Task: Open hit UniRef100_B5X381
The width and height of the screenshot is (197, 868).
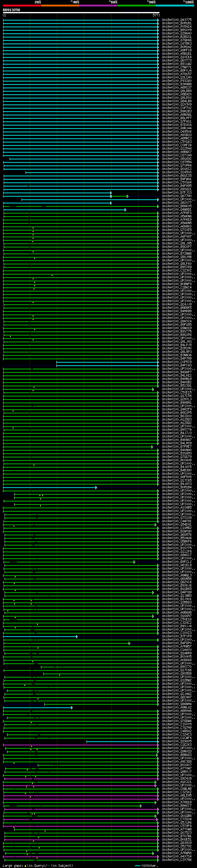Action: coord(177,386)
